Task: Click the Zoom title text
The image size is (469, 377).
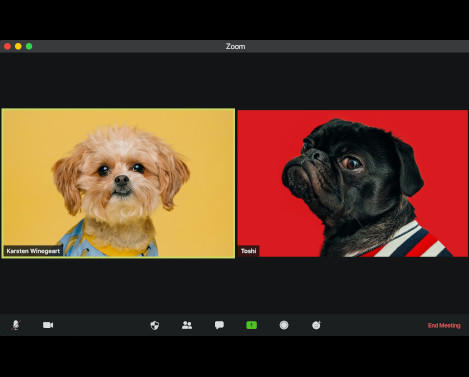Action: pos(235,46)
